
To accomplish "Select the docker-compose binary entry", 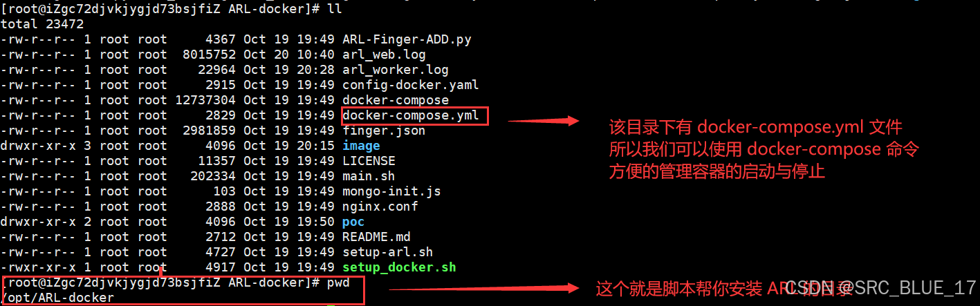I will 396,100.
